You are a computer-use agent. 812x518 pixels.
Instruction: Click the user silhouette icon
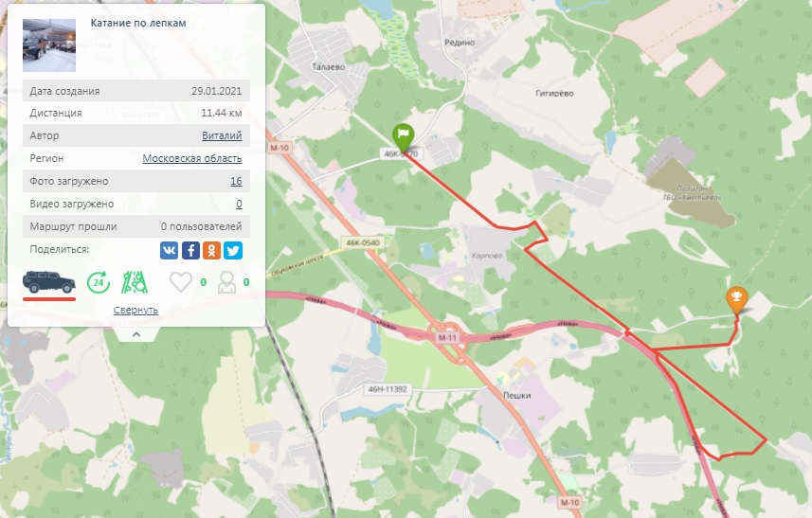pyautogui.click(x=226, y=282)
